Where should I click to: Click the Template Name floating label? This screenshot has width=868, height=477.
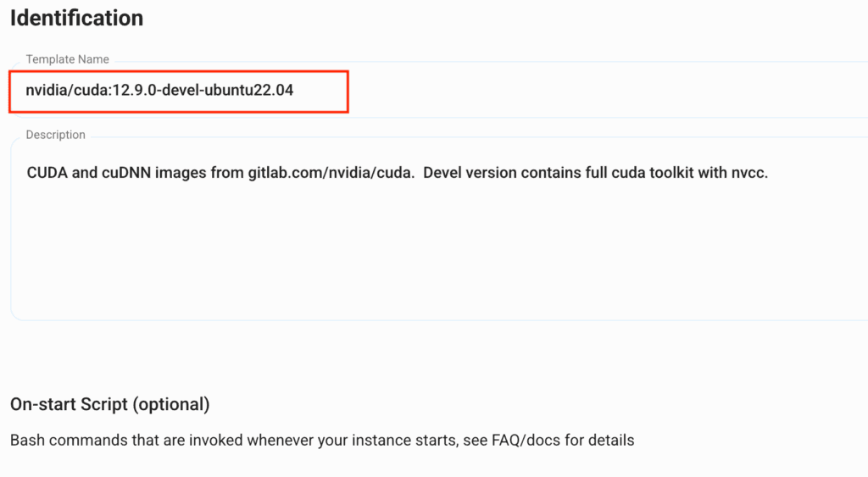coord(67,59)
